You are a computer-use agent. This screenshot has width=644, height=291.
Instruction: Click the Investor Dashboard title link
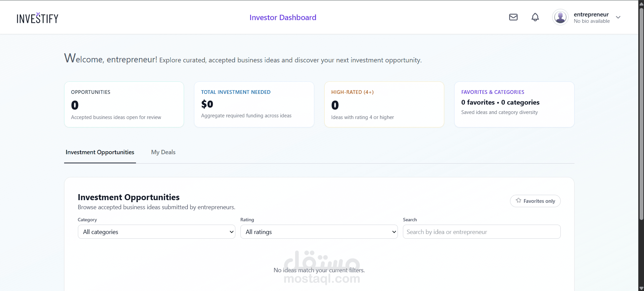(x=283, y=17)
